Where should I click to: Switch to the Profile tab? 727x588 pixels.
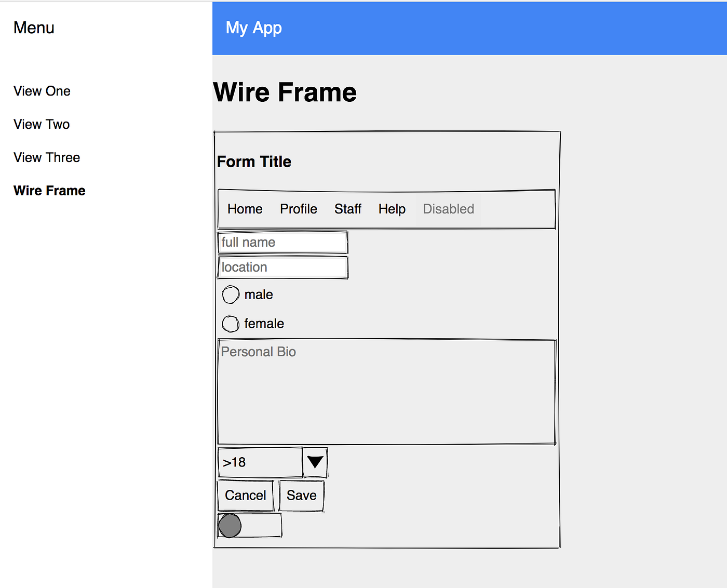(x=299, y=209)
